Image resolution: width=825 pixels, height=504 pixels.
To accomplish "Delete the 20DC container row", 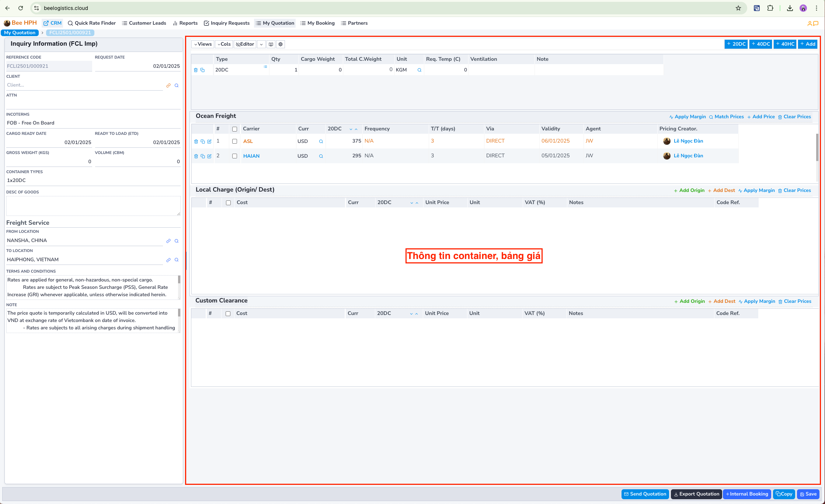I will click(x=196, y=70).
